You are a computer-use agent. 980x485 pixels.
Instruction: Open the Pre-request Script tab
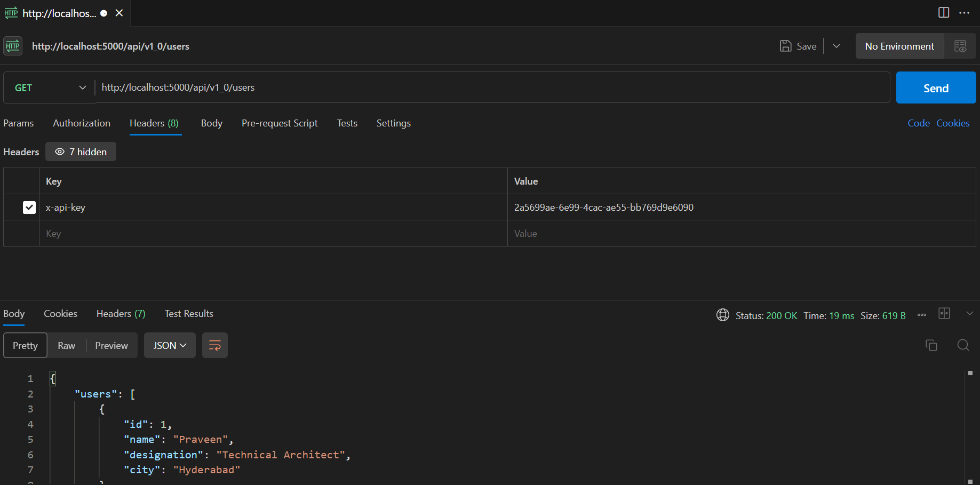click(280, 123)
